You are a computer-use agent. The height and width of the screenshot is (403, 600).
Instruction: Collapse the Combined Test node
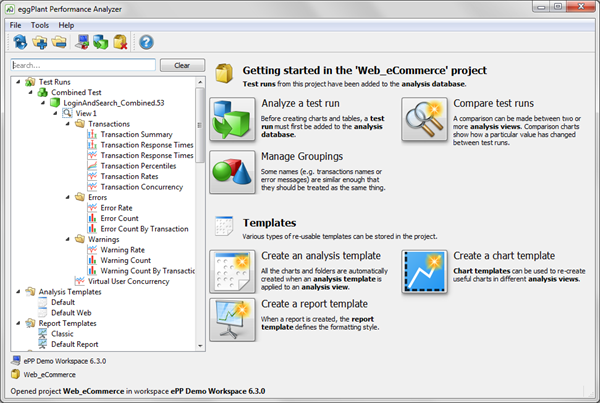coord(31,92)
